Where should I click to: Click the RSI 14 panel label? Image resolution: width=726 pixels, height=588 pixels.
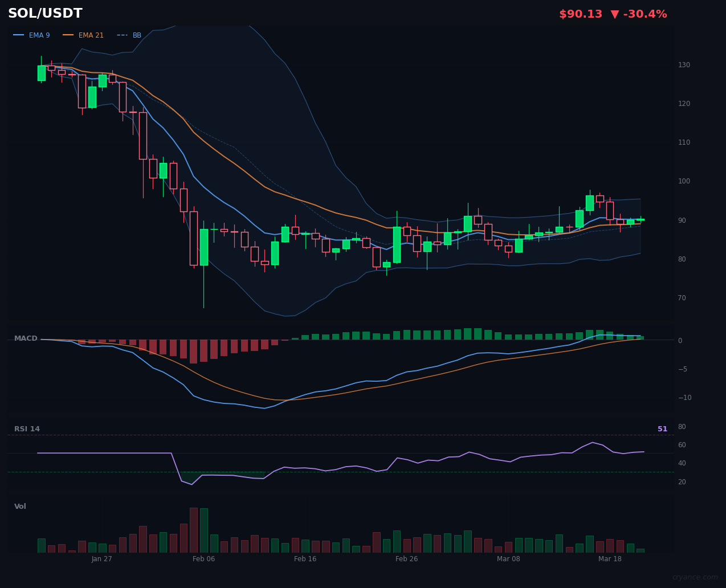coord(27,428)
